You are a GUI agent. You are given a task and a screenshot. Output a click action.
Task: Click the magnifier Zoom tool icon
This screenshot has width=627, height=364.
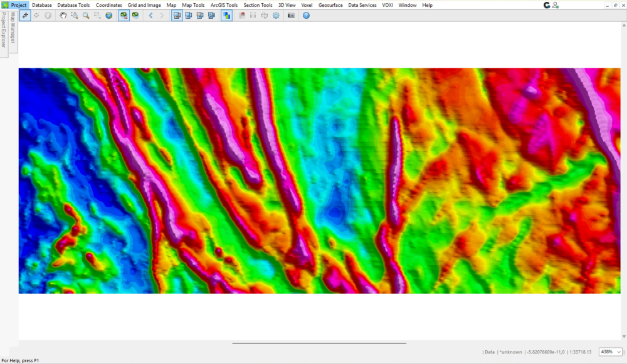[86, 15]
